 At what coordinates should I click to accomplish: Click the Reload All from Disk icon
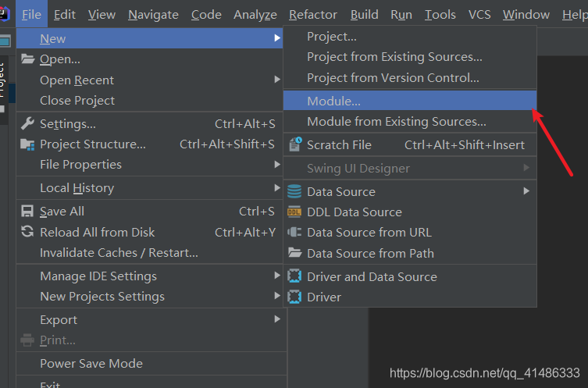tap(27, 232)
